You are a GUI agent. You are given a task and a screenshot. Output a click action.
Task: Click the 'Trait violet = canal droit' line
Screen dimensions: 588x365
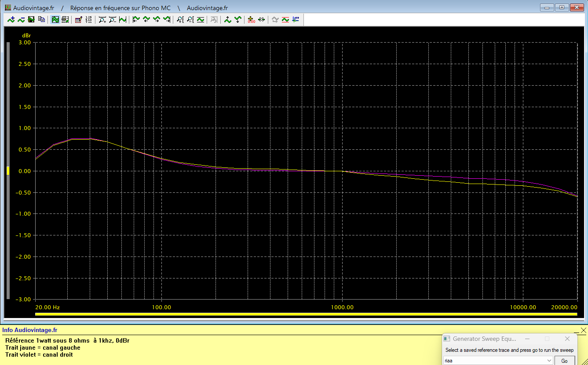pos(39,354)
